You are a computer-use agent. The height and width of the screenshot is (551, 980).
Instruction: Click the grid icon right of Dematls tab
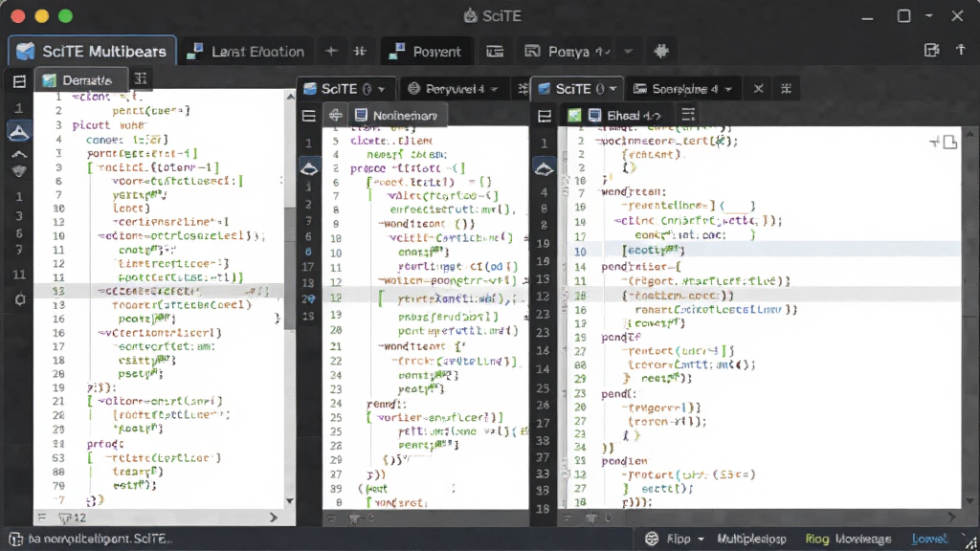tap(141, 78)
